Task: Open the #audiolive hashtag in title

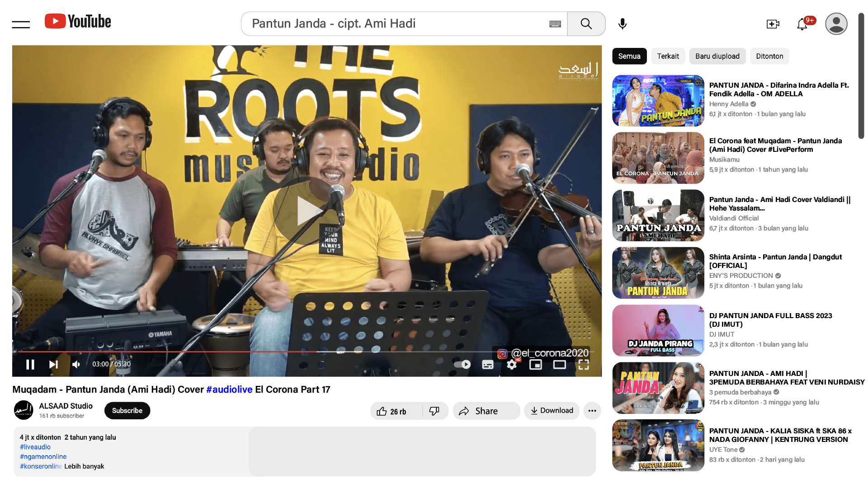Action: tap(229, 389)
